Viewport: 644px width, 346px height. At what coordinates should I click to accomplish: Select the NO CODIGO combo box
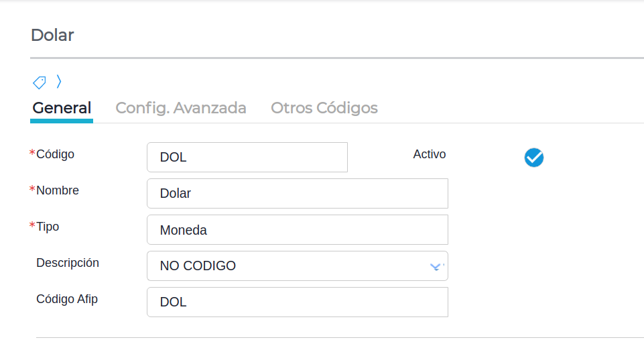tap(288, 266)
